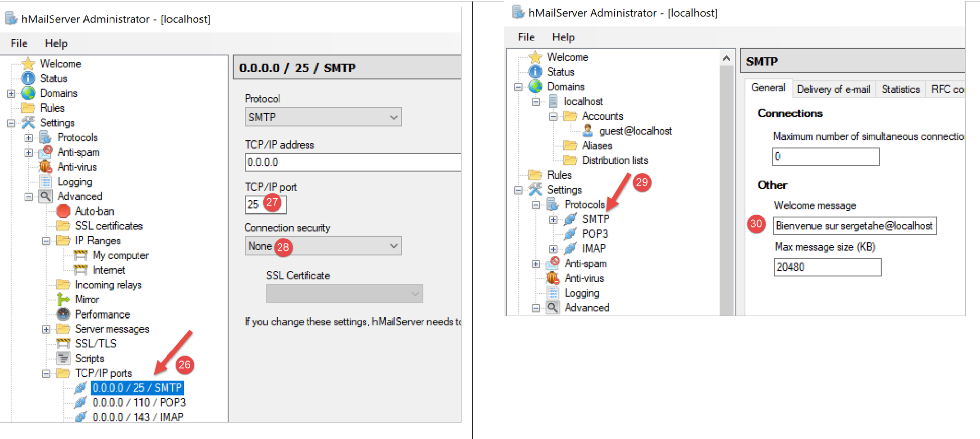Expand the IMAP protocol node
This screenshot has height=439, width=980.
point(553,249)
